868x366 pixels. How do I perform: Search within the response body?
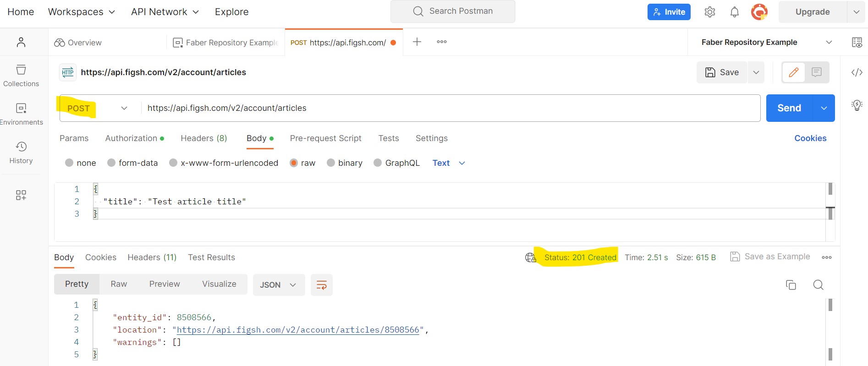click(x=818, y=285)
